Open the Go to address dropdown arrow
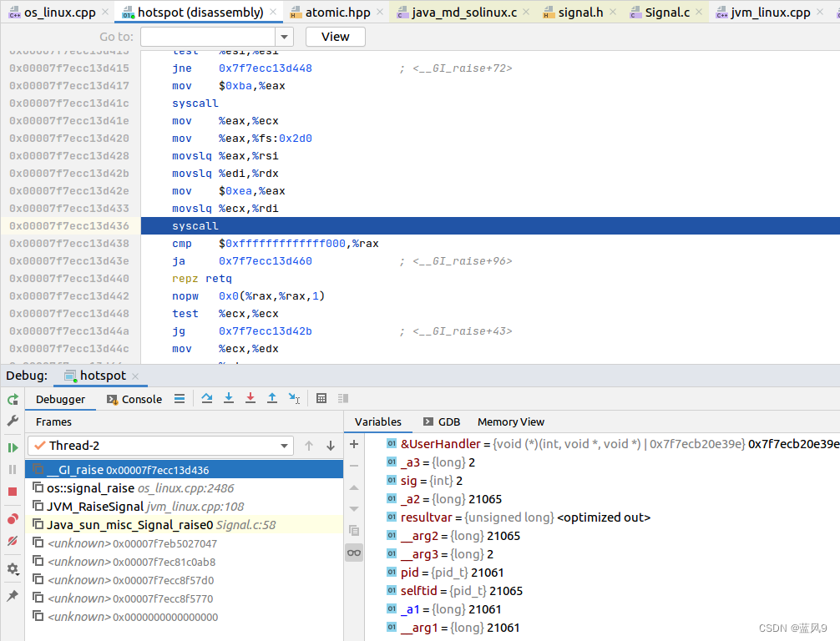Screen dimensions: 840x641 285,37
